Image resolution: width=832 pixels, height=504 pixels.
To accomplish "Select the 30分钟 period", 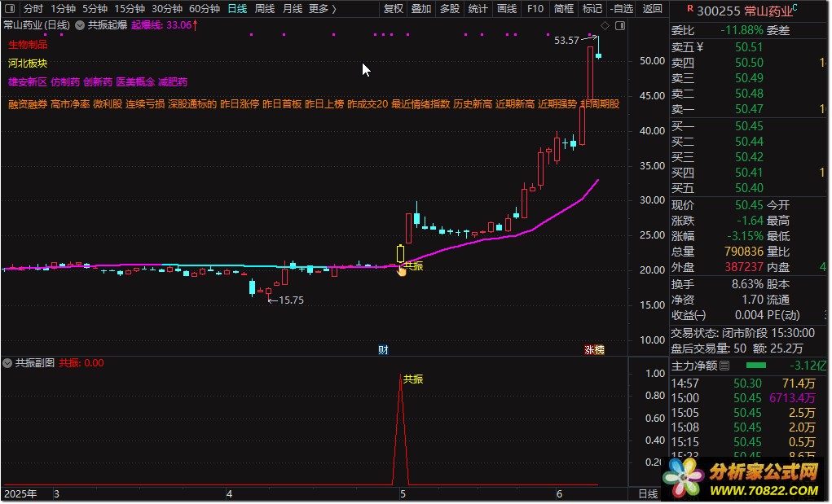I will pos(166,8).
